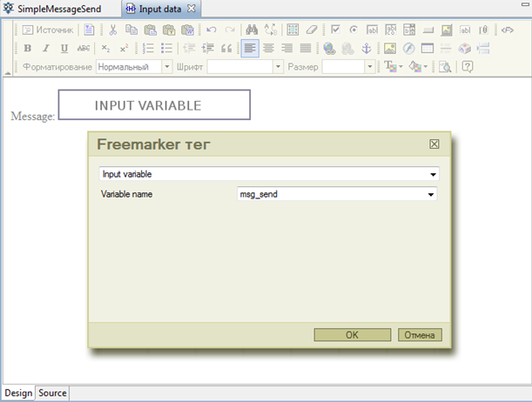This screenshot has width=532, height=402.
Task: Insert an anchor
Action: click(x=367, y=49)
